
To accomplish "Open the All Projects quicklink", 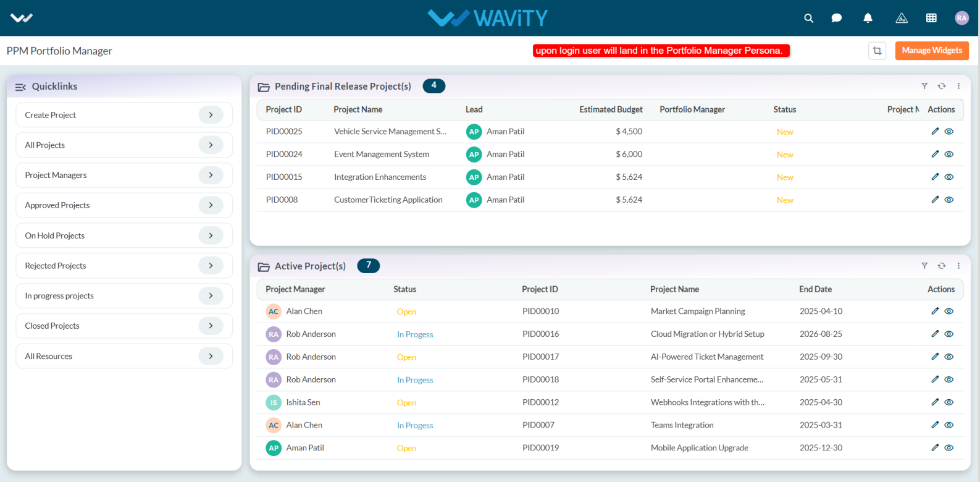I will [x=124, y=145].
